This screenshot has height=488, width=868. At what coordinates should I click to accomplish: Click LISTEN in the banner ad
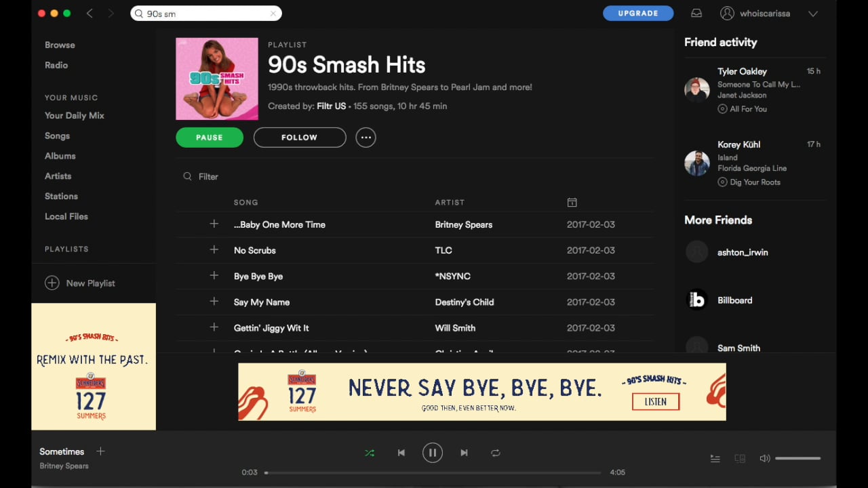click(656, 401)
